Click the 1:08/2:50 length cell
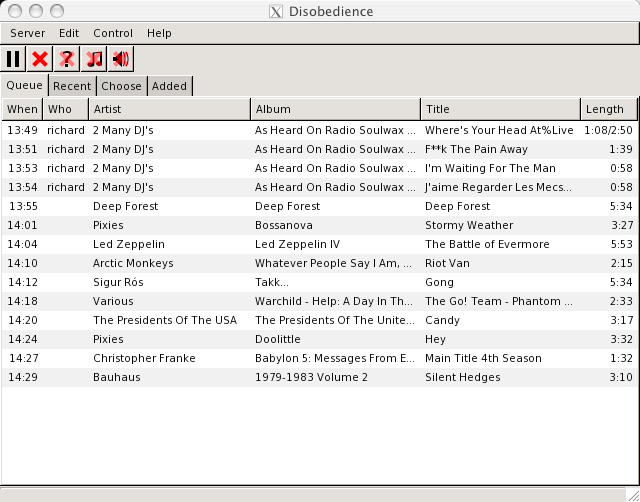The height and width of the screenshot is (502, 640). [608, 130]
